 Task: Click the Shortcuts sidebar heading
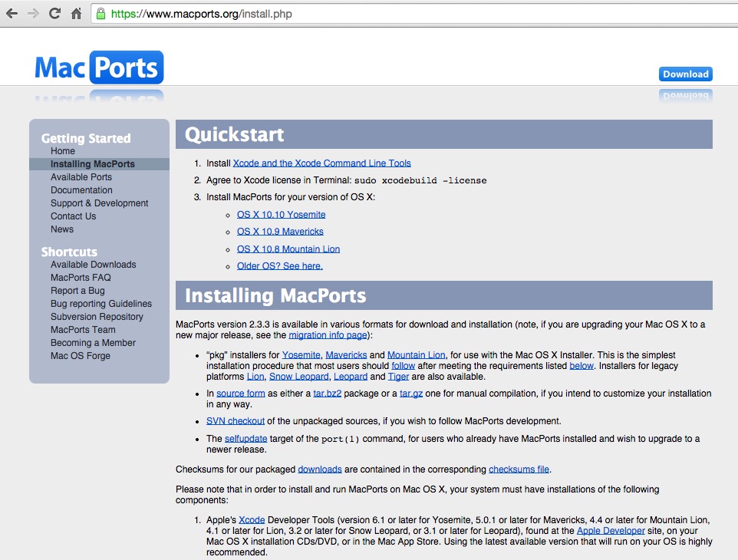(69, 252)
